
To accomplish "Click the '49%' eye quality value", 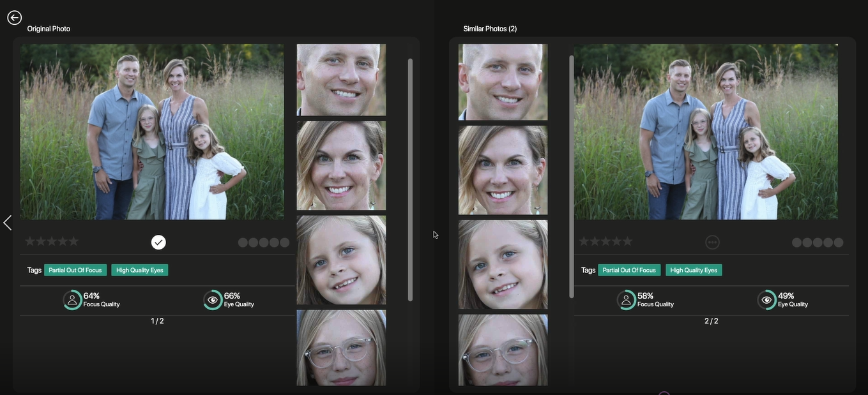I will (786, 295).
